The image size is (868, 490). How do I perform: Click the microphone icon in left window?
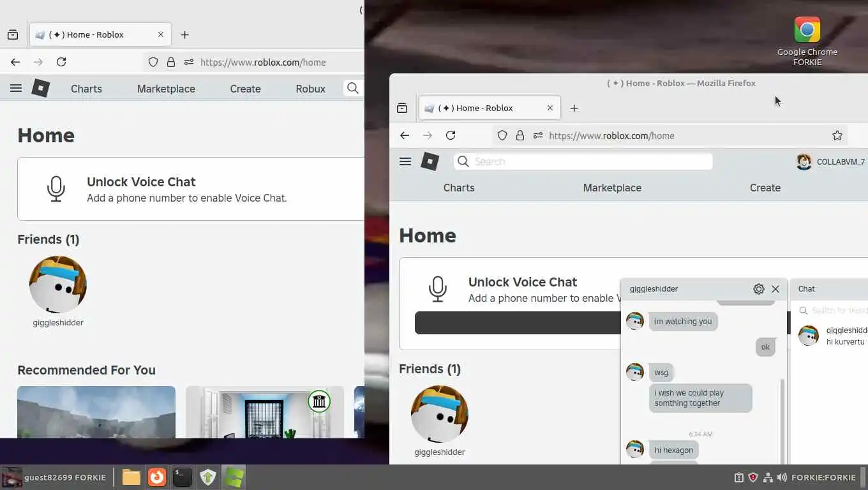(56, 189)
